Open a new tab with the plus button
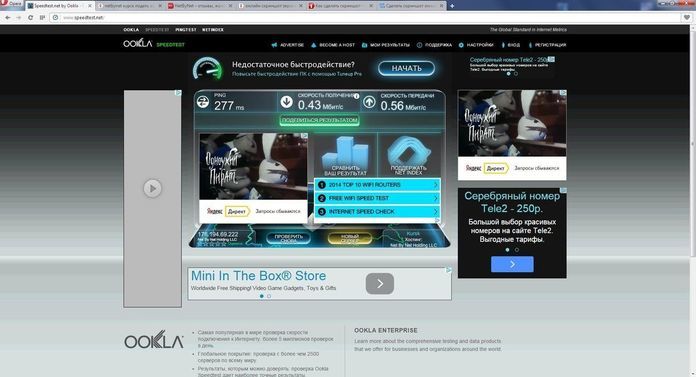Screen dimensions: 696x377 click(x=452, y=6)
